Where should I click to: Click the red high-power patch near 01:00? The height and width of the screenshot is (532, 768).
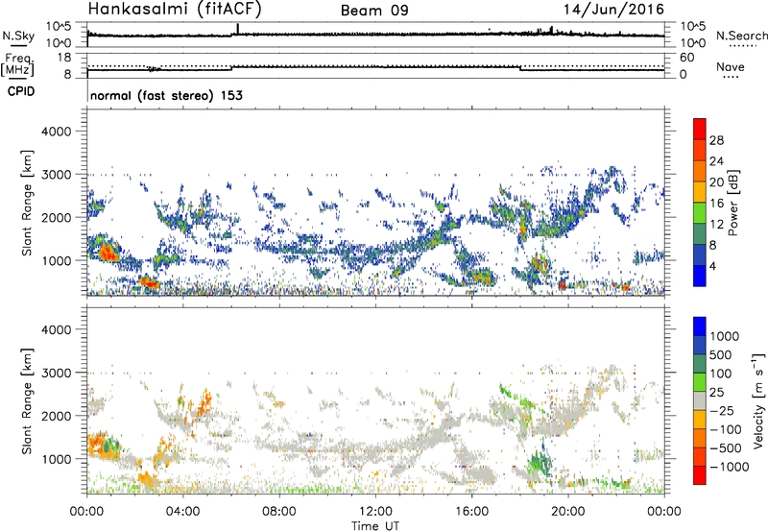pos(108,253)
